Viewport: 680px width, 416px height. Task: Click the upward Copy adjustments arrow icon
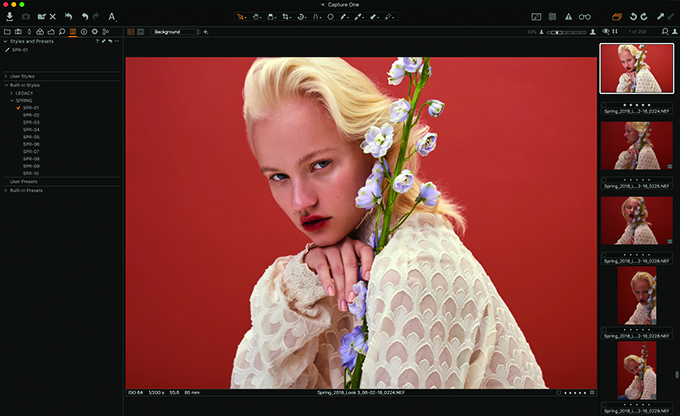[x=660, y=16]
